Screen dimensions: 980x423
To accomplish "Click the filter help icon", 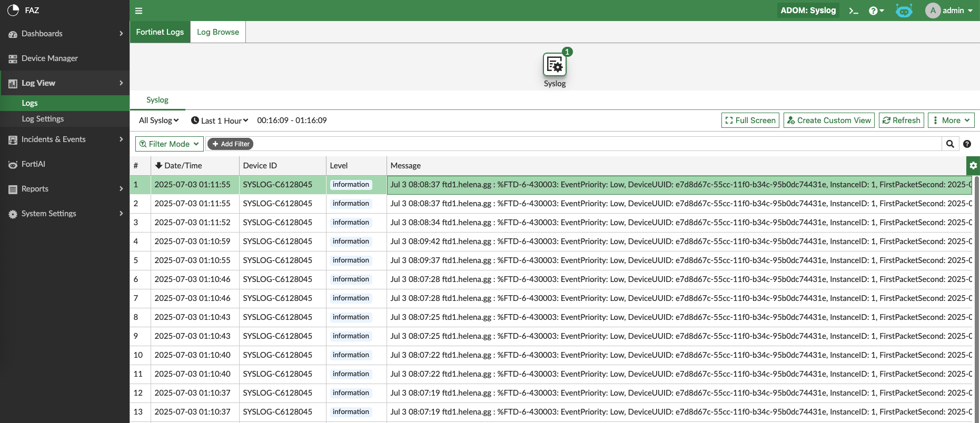I will 967,144.
